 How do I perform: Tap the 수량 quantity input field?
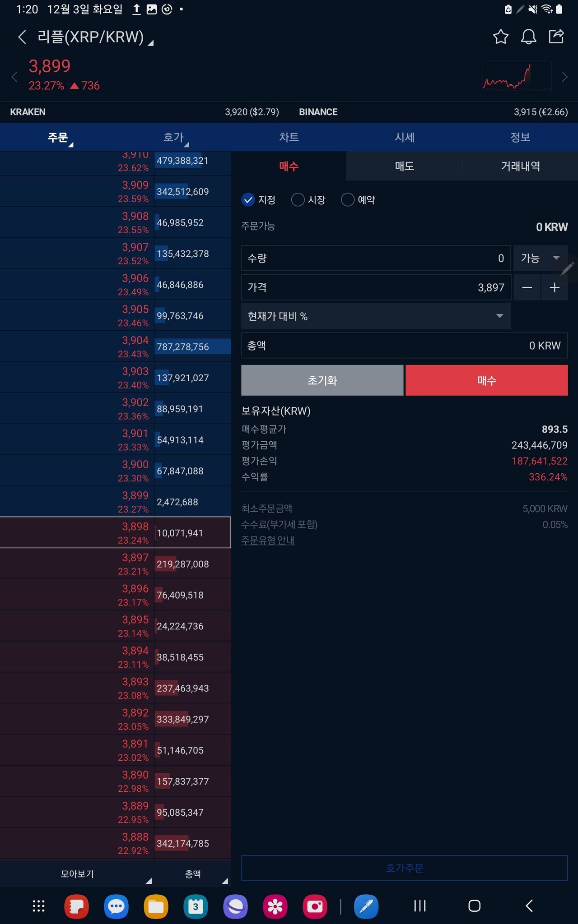coord(376,258)
